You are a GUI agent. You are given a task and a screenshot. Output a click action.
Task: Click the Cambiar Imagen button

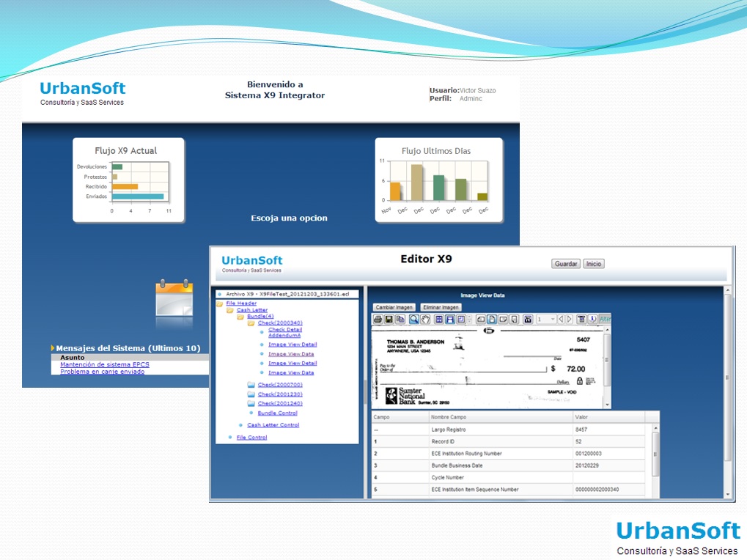[394, 307]
